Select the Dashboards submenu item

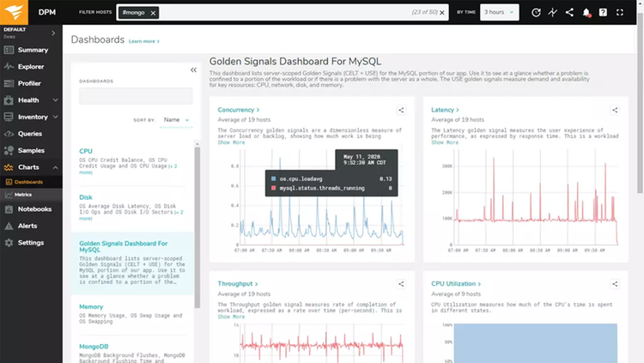[31, 182]
